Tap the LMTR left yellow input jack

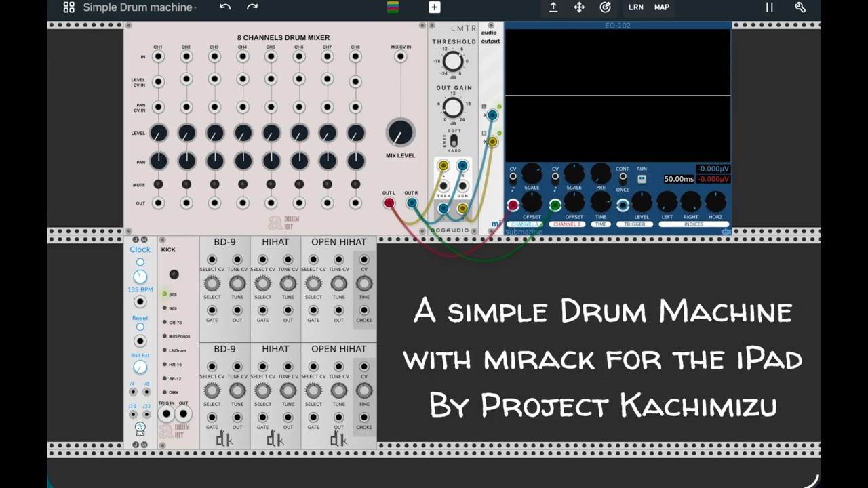[443, 166]
